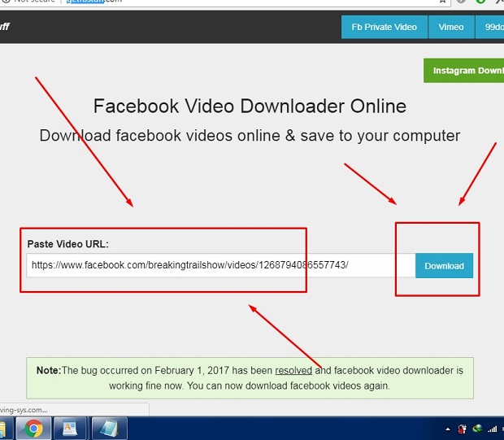504x440 pixels.
Task: Open Google Chrome from the taskbar
Action: (x=34, y=429)
